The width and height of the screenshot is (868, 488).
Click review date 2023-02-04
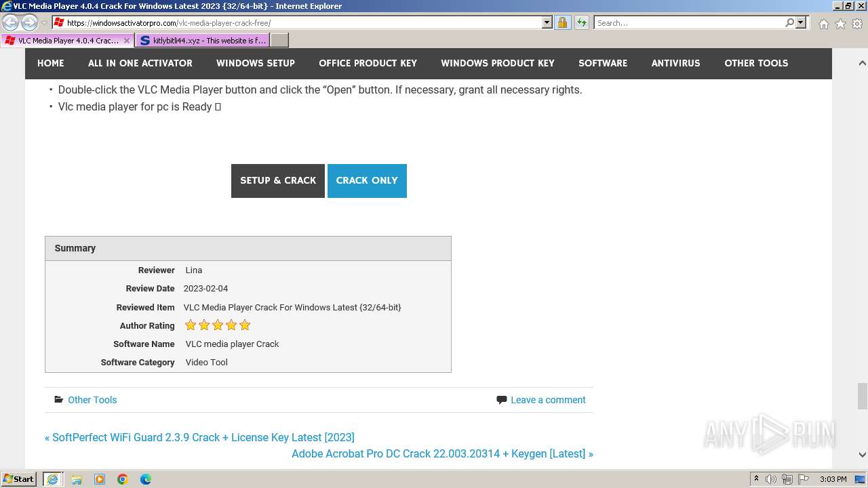[x=205, y=288]
